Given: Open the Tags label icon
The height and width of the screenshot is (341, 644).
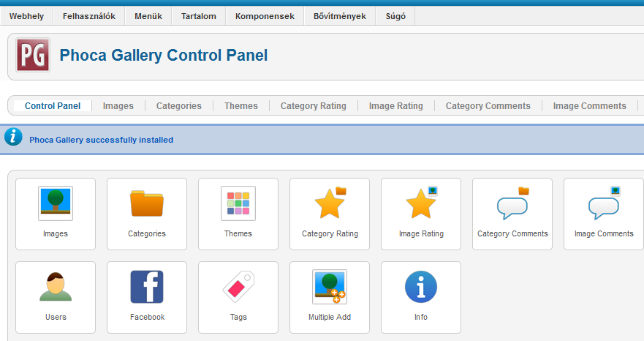Looking at the screenshot, I should point(238,287).
